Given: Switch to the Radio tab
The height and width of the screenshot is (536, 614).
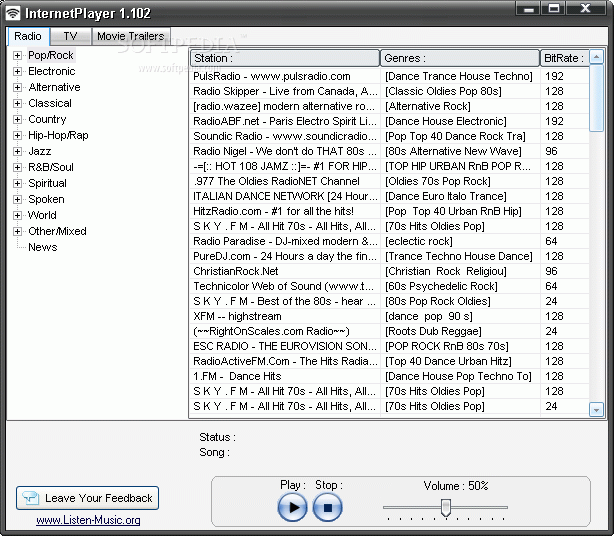Looking at the screenshot, I should point(28,36).
